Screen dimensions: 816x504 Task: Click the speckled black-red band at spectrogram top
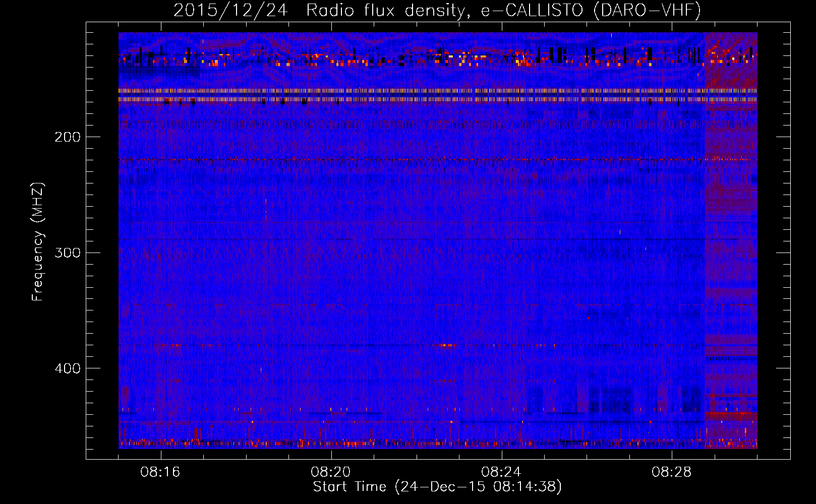click(438, 56)
